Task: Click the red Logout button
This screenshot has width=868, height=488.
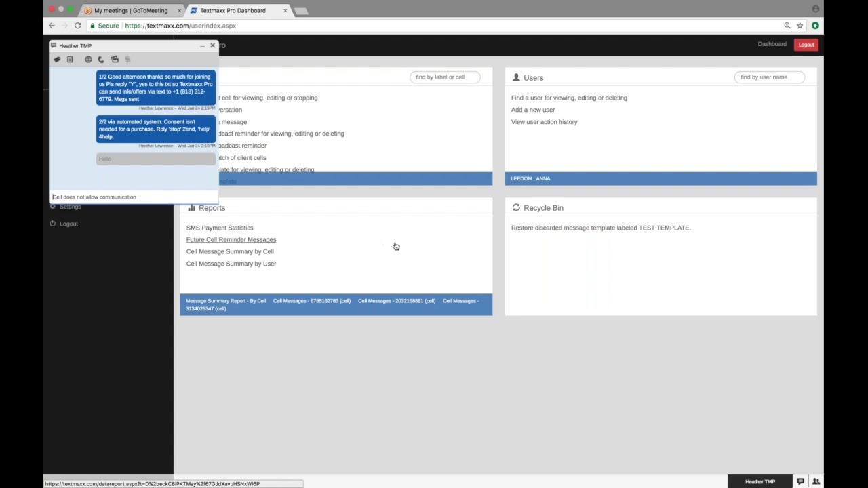Action: click(x=806, y=45)
